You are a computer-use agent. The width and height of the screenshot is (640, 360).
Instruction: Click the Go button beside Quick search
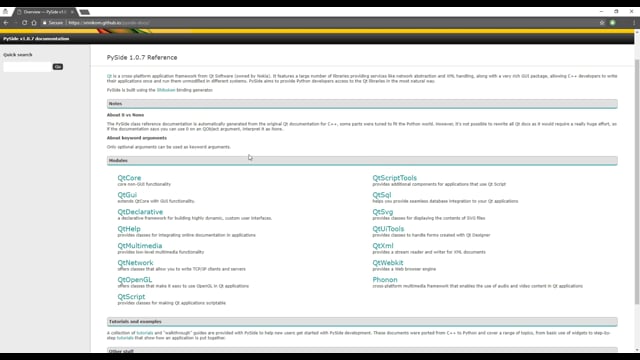[58, 67]
